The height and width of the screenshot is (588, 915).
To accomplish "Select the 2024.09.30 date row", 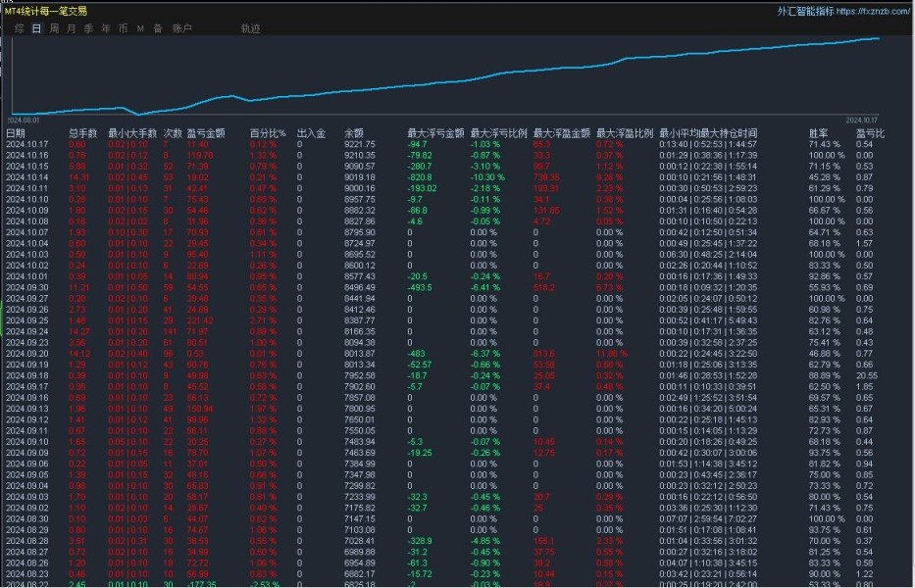I will 27,287.
